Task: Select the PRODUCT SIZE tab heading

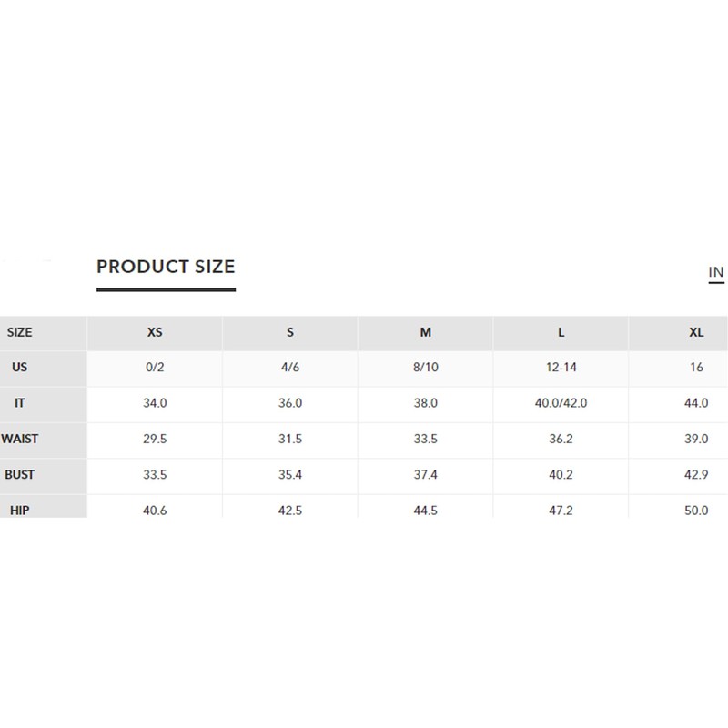Action: point(166,267)
